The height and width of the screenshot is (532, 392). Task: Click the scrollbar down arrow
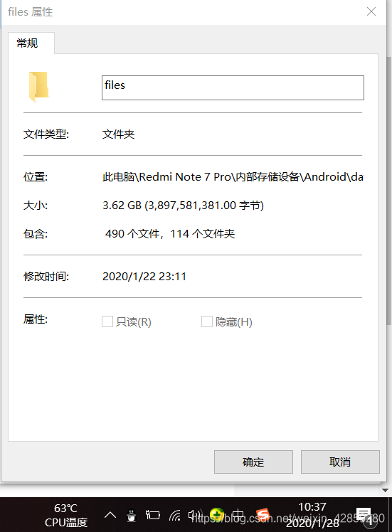[x=385, y=490]
